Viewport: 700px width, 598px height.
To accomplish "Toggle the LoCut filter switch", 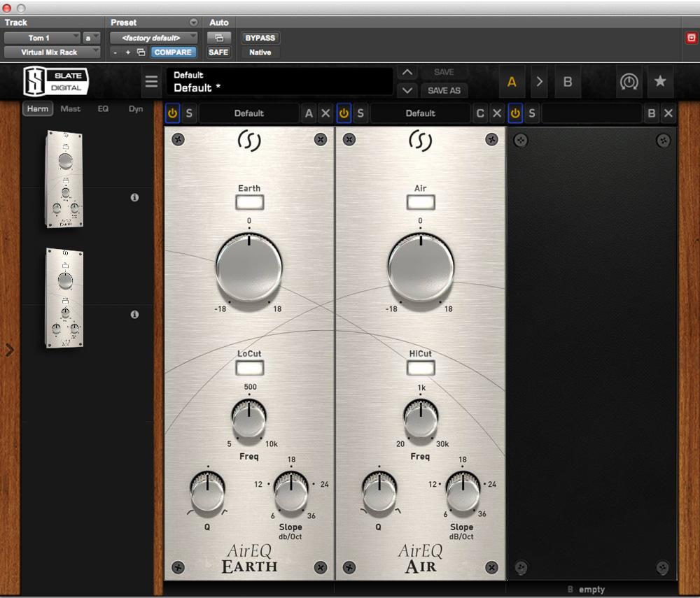I will pos(250,368).
